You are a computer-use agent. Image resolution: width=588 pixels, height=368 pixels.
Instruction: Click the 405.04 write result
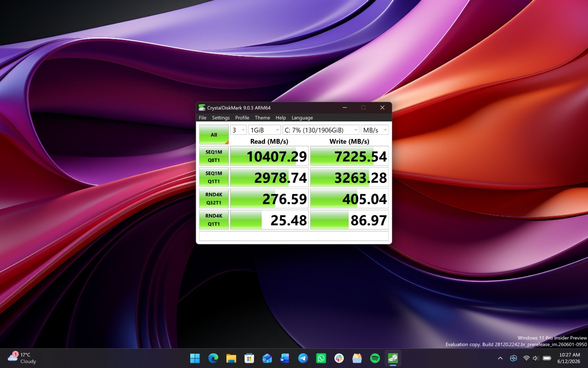coord(349,198)
